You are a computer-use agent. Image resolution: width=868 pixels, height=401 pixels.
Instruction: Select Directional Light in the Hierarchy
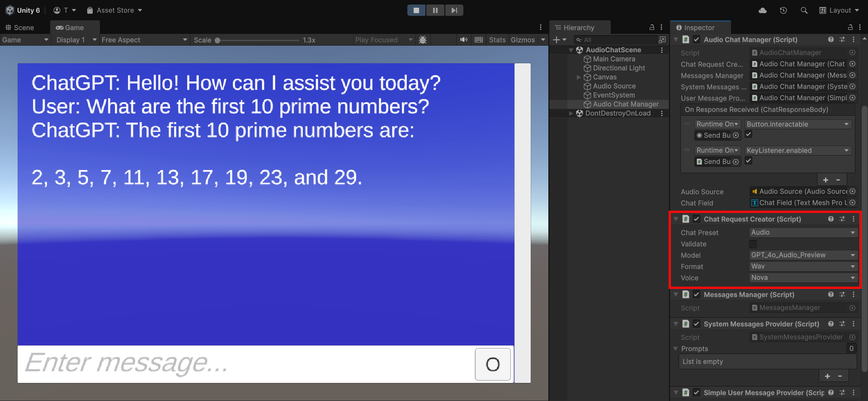coord(619,68)
